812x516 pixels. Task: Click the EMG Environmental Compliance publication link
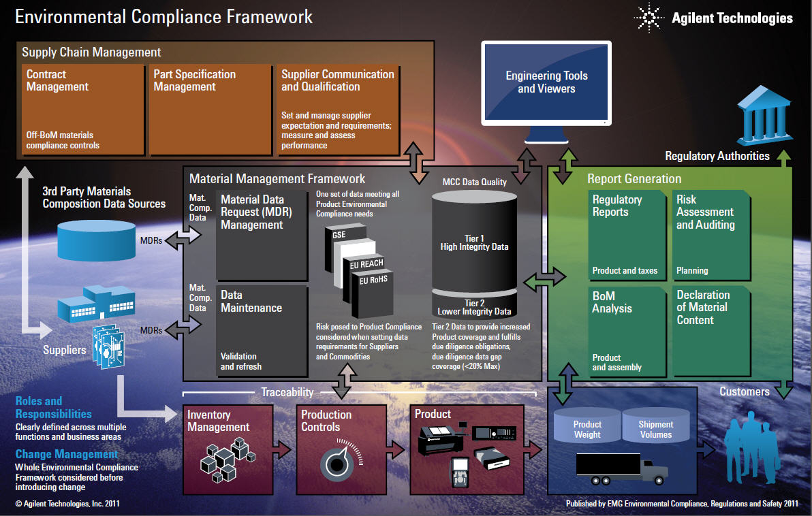[x=681, y=504]
